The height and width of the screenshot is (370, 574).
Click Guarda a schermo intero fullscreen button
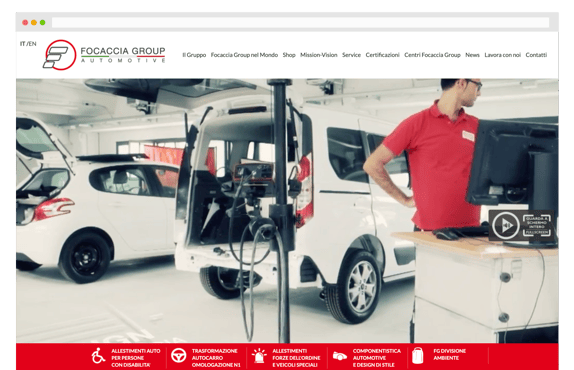pos(537,225)
